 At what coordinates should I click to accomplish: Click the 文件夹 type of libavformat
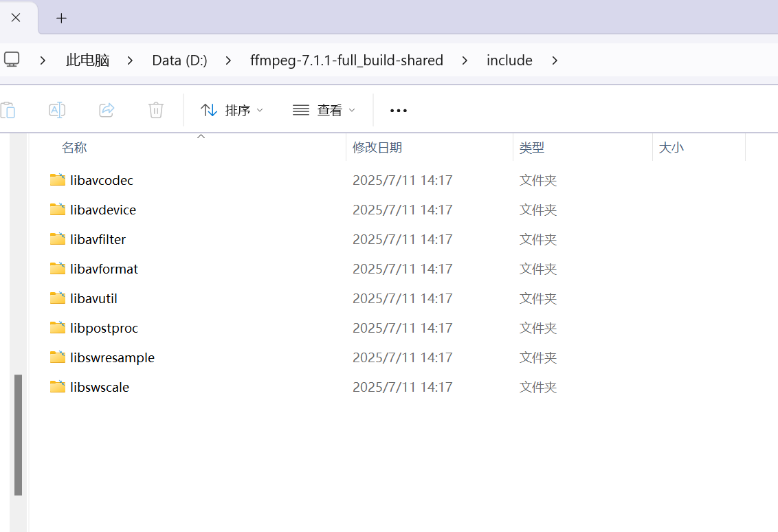pos(538,269)
